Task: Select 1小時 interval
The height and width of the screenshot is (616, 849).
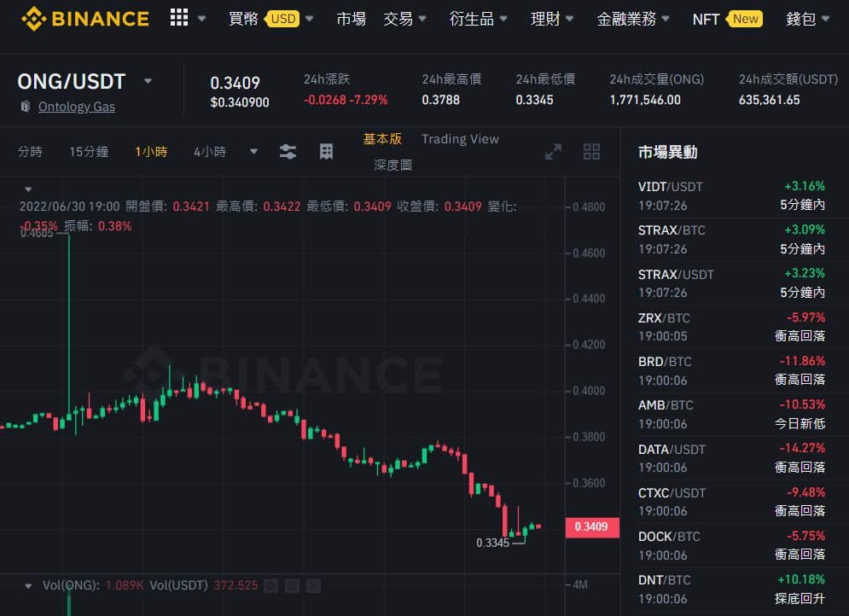Action: pos(151,152)
